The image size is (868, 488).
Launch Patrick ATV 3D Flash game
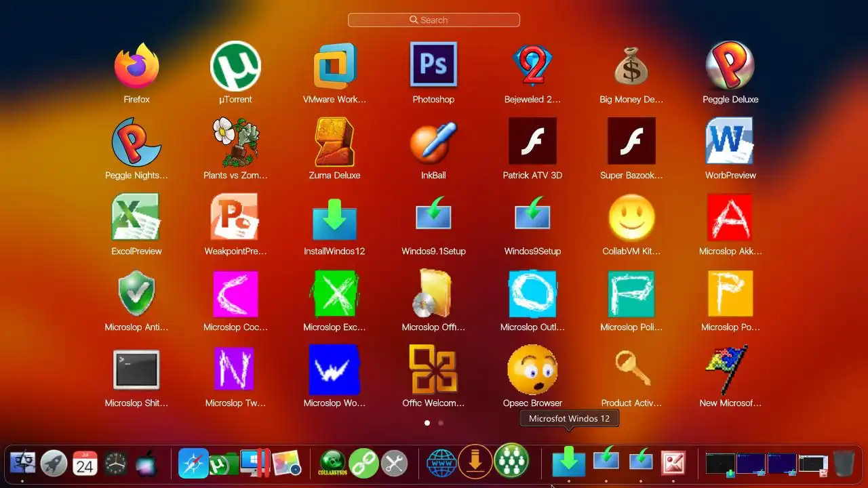click(x=532, y=141)
